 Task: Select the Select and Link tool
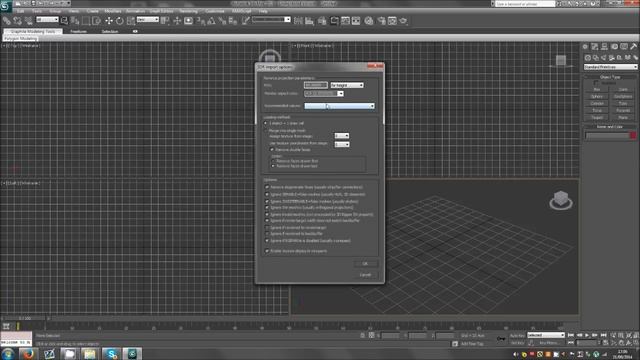pos(7,20)
